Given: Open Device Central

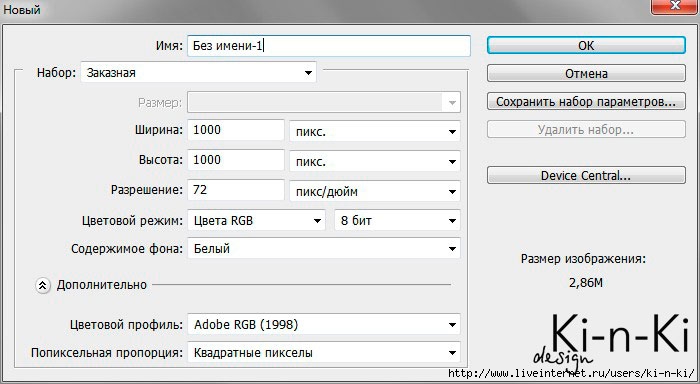Looking at the screenshot, I should (x=586, y=175).
